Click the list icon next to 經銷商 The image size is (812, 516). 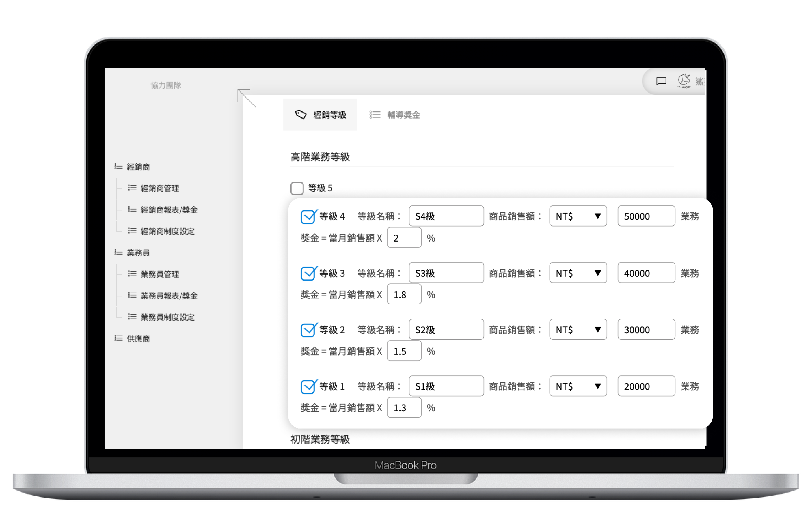[x=118, y=167]
